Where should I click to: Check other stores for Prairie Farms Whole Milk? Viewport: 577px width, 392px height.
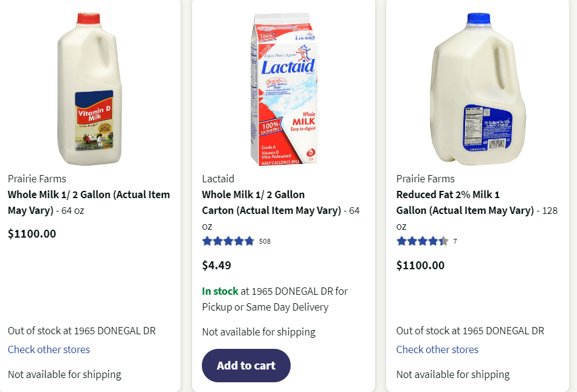[49, 349]
